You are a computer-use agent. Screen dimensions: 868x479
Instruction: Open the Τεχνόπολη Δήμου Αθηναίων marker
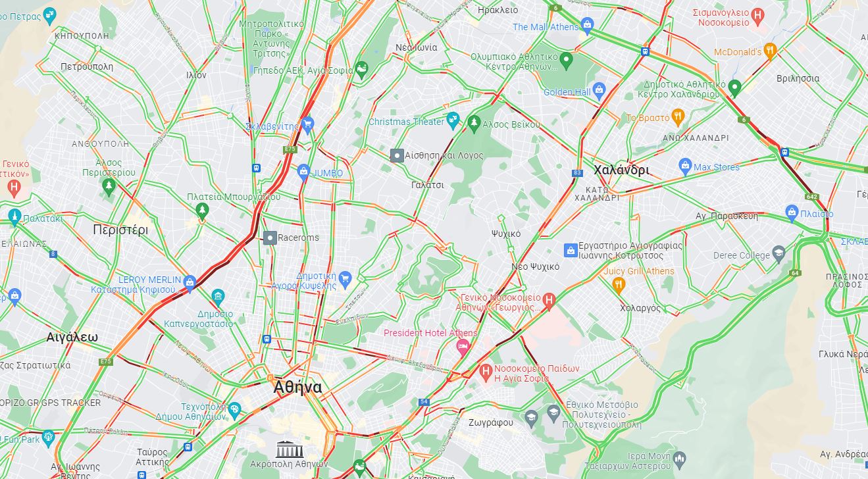click(x=234, y=410)
